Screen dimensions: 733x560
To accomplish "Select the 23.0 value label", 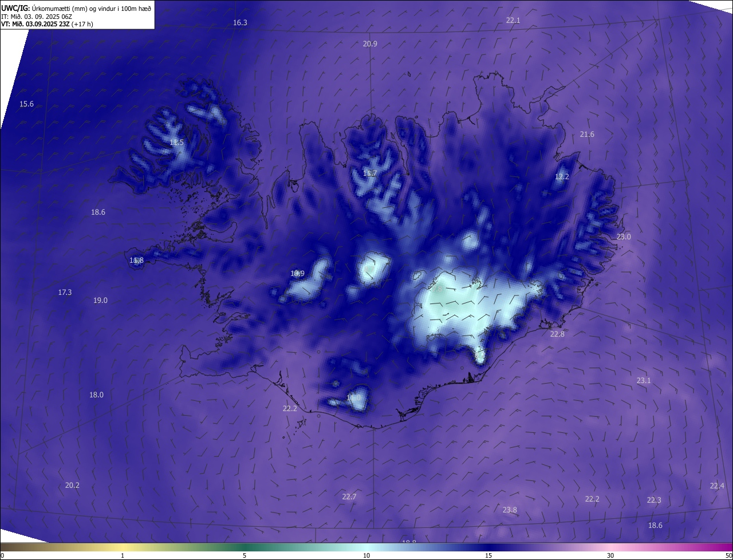I will pos(624,237).
